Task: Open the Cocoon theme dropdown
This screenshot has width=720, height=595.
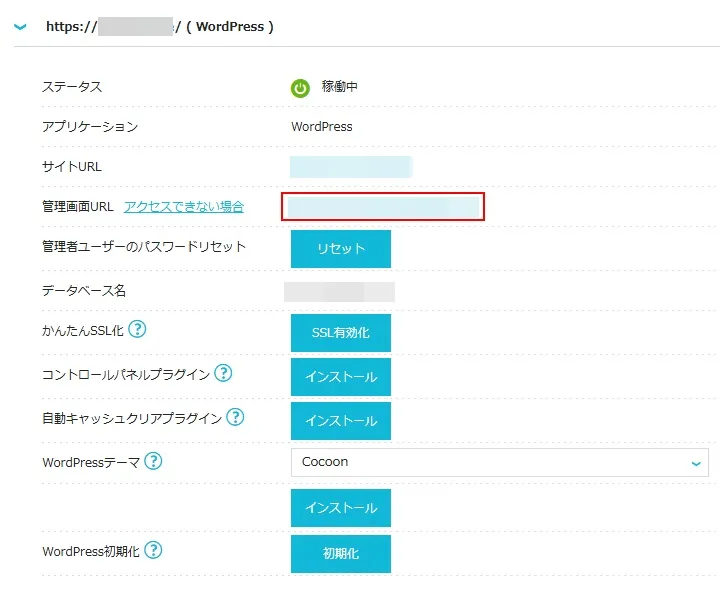Action: coord(498,462)
